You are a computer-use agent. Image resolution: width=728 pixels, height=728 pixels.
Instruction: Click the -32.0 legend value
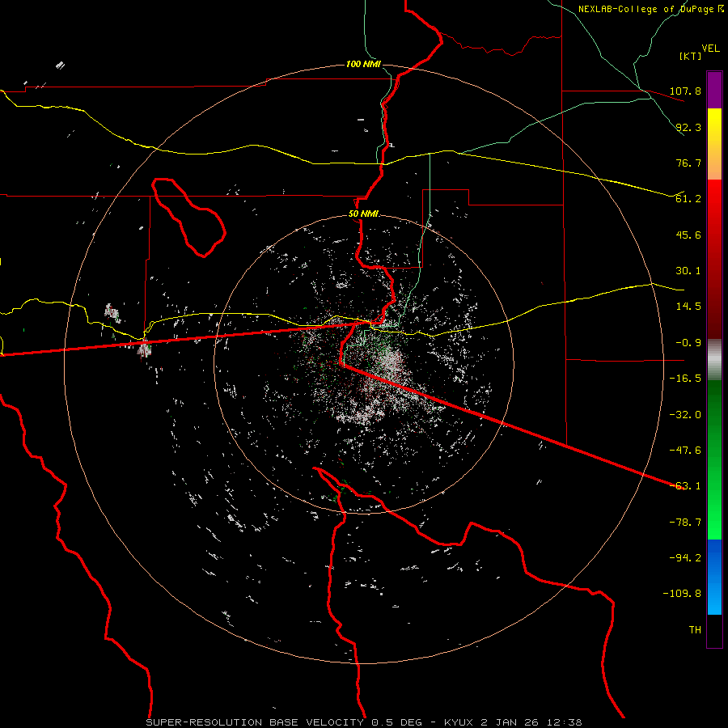tap(685, 415)
